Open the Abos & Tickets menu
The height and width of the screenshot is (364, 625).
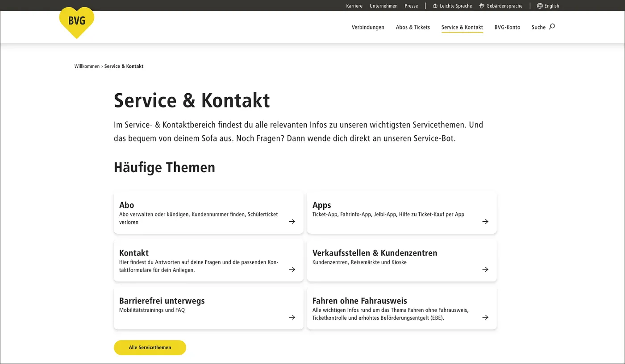click(x=413, y=27)
